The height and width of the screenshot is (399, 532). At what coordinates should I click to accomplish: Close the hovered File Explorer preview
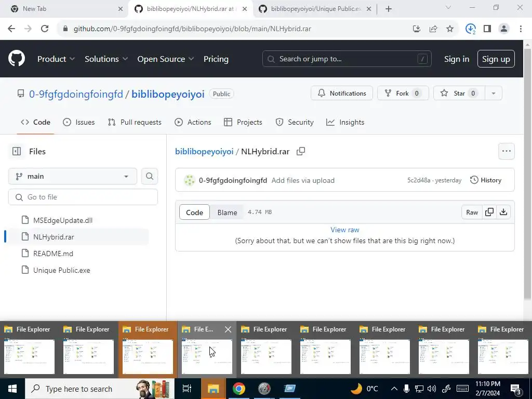point(228,329)
